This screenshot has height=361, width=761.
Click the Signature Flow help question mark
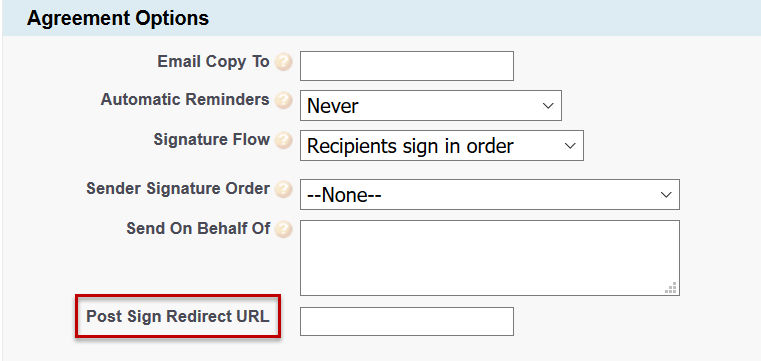coord(283,140)
